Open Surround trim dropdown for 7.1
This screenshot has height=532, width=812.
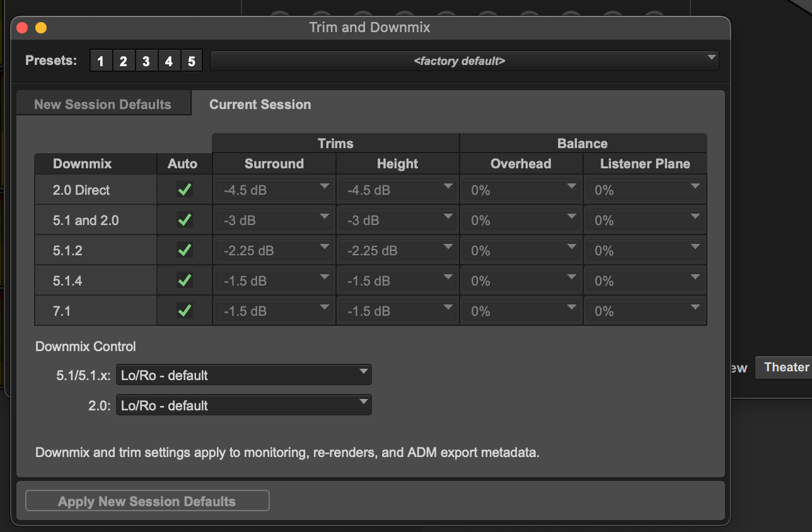(274, 311)
